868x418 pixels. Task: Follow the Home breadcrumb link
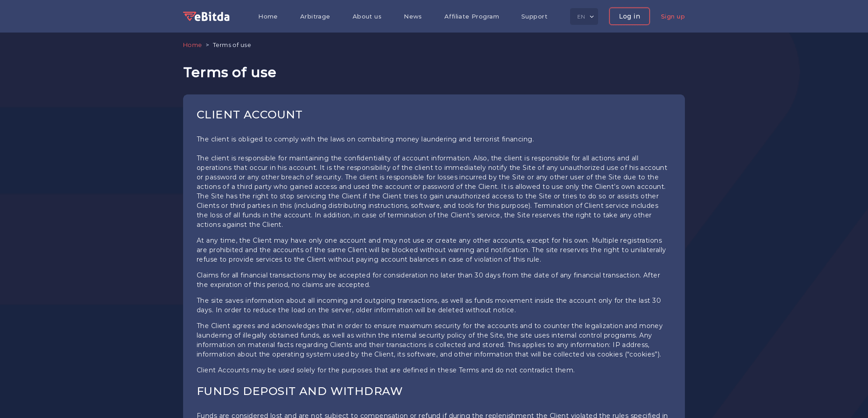click(x=192, y=45)
